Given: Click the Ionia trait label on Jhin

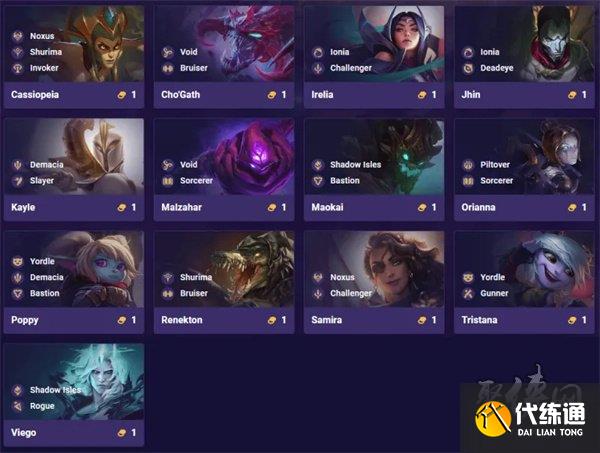Looking at the screenshot, I should (490, 52).
